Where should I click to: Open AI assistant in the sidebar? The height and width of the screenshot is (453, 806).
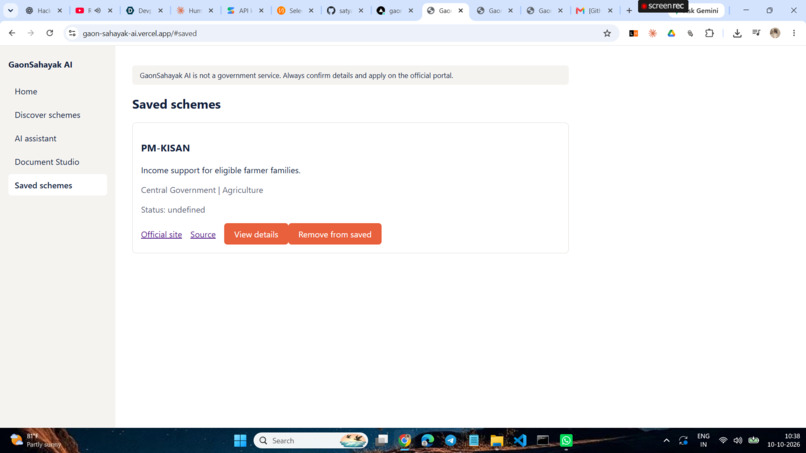57,138
